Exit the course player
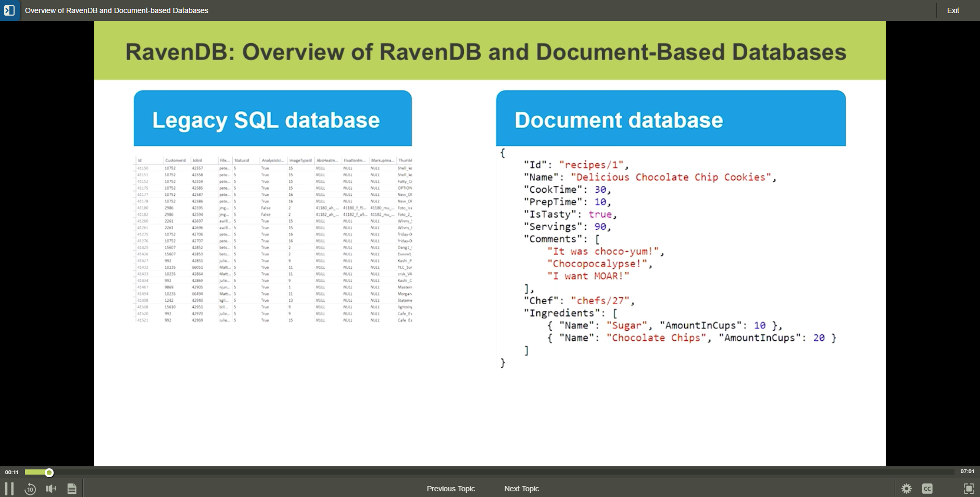The height and width of the screenshot is (497, 980). pyautogui.click(x=953, y=10)
